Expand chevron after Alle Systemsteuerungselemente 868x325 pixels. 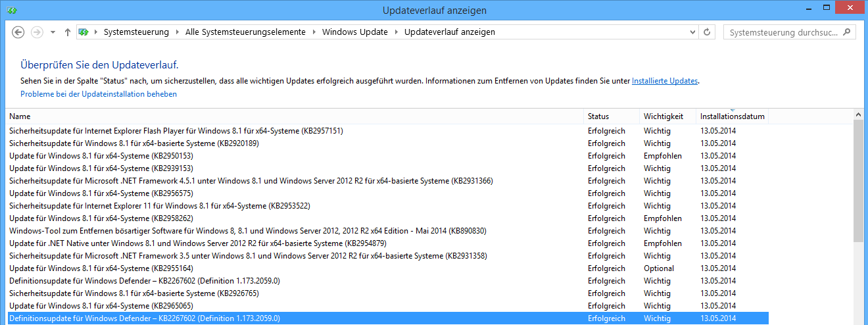click(314, 32)
